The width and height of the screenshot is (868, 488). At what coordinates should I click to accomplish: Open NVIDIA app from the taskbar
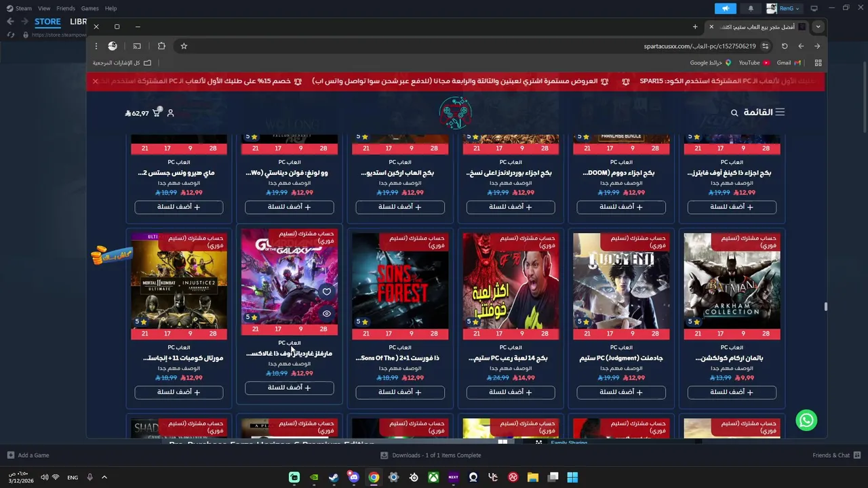tap(314, 477)
